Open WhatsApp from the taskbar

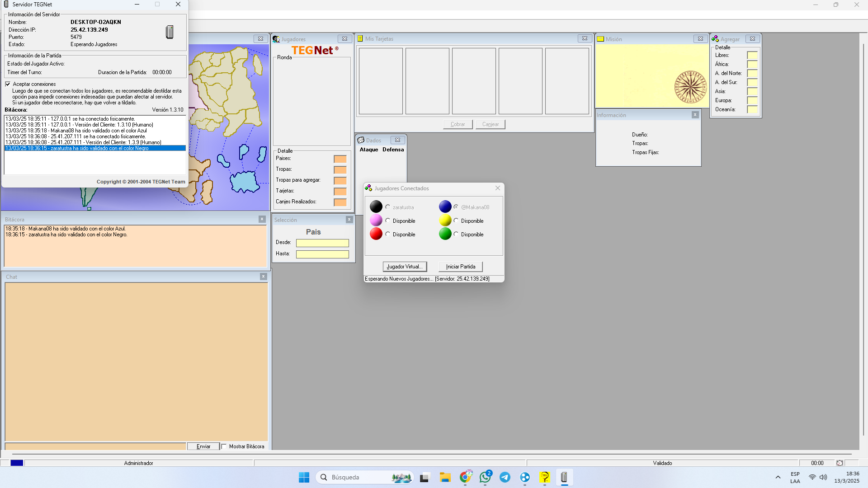485,478
